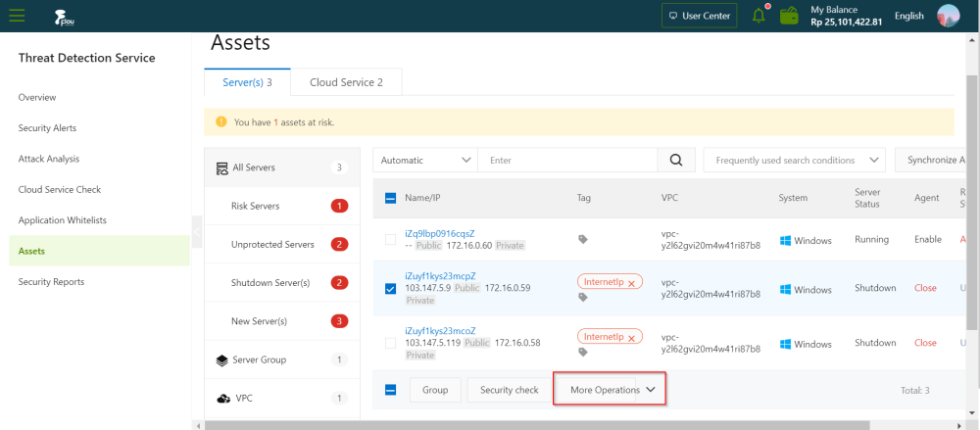
Task: Select Server Group category
Action: tap(282, 360)
